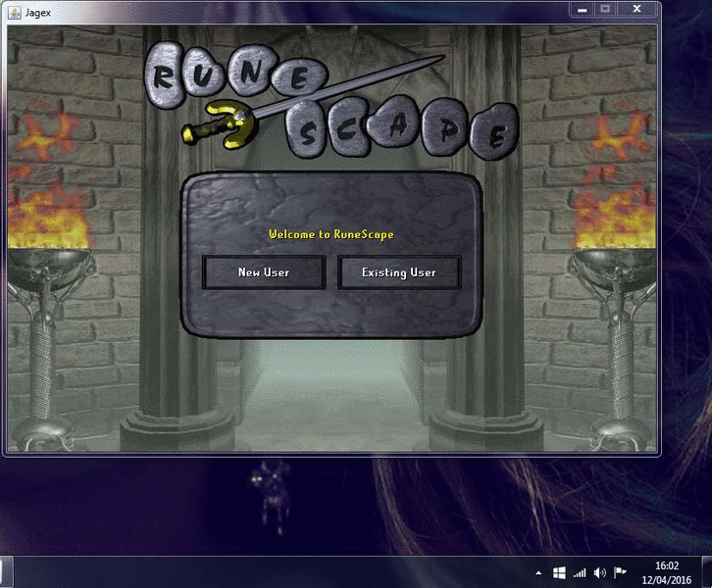Choose the Existing User button
712x588 pixels.
[x=399, y=272]
